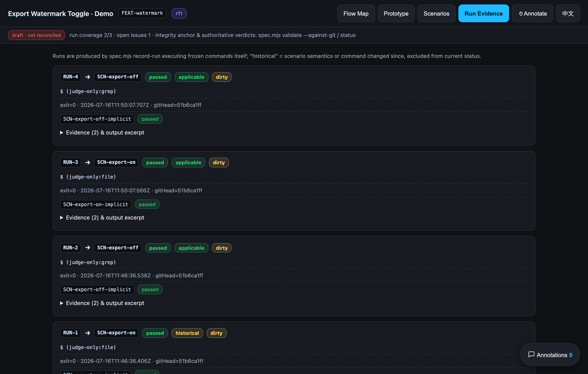Viewport: 588px width, 374px height.
Task: Click the FEAT-watermark badge
Action: point(142,13)
